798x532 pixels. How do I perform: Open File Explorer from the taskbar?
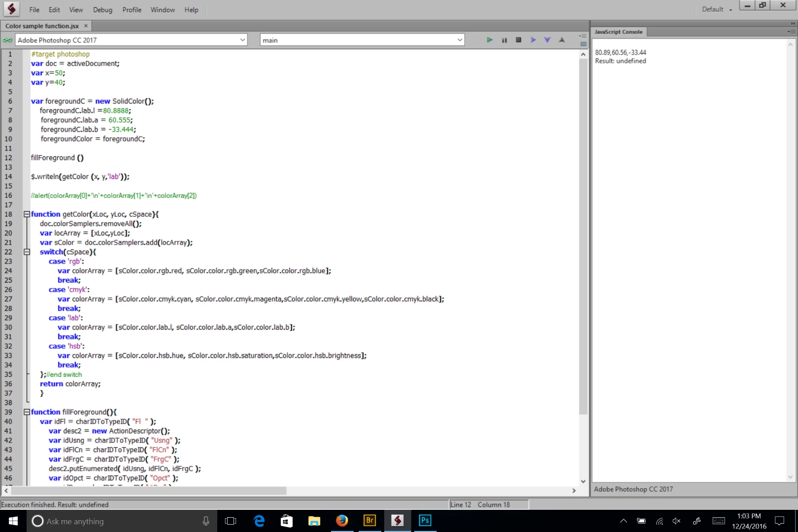tap(314, 521)
